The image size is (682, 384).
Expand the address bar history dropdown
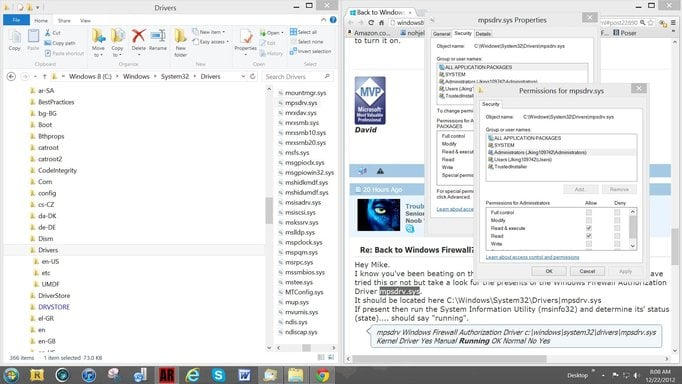pyautogui.click(x=243, y=77)
